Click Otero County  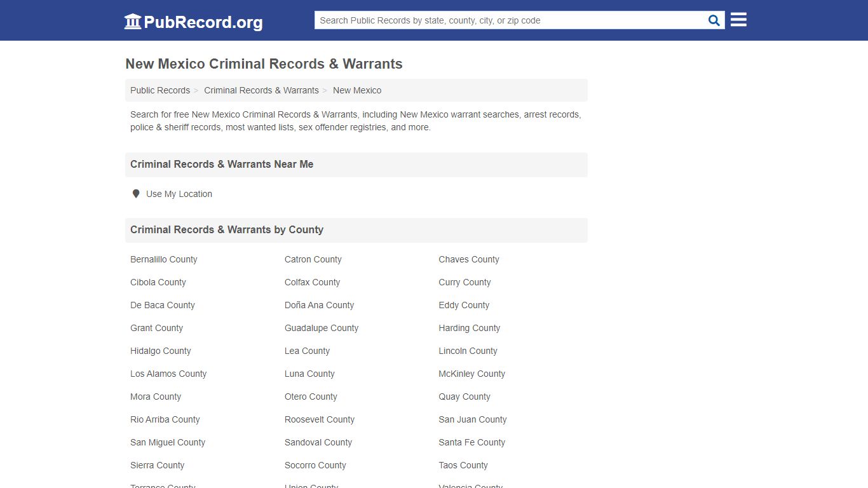point(311,396)
